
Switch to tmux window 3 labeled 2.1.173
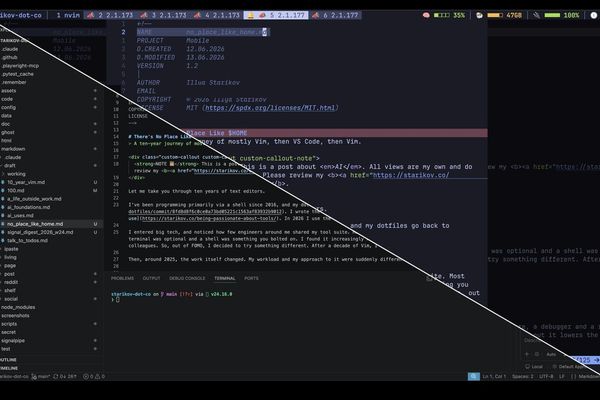click(163, 15)
